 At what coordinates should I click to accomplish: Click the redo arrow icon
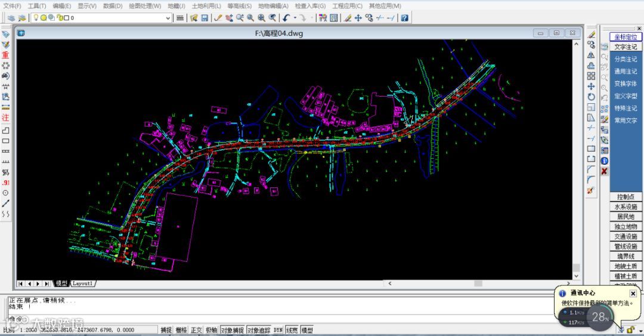[302, 18]
